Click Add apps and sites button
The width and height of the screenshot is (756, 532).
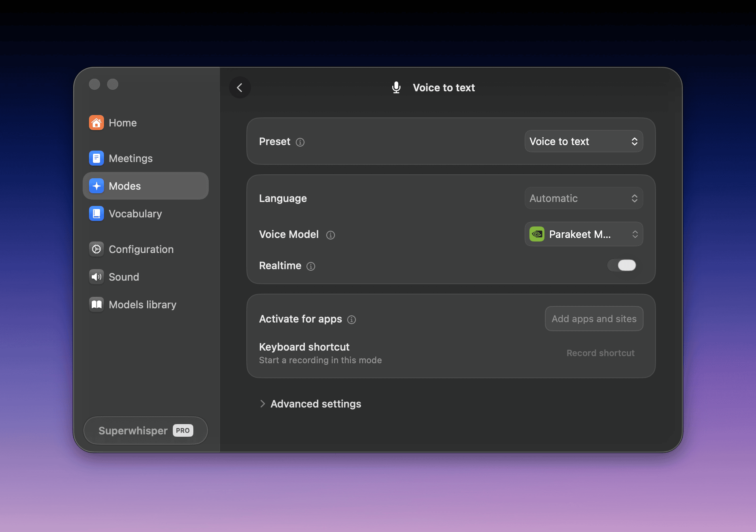pos(594,319)
